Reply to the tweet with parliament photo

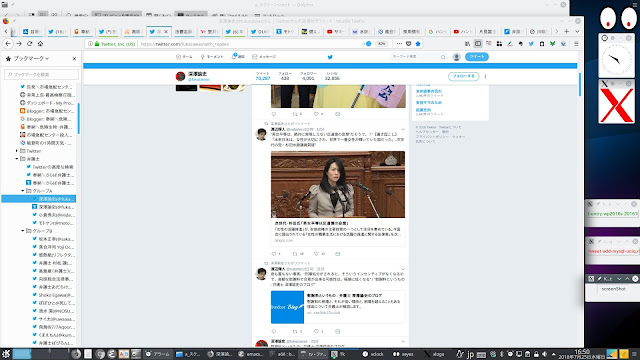[x=274, y=254]
